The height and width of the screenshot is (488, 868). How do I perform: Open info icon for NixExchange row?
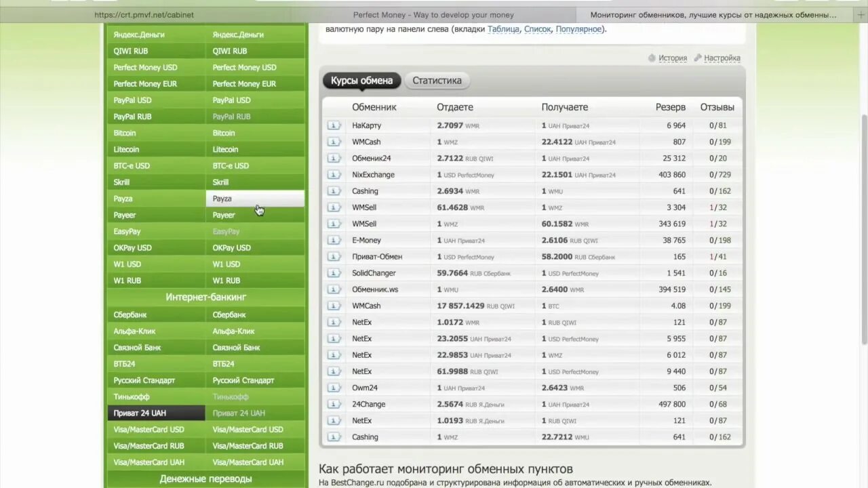click(334, 175)
